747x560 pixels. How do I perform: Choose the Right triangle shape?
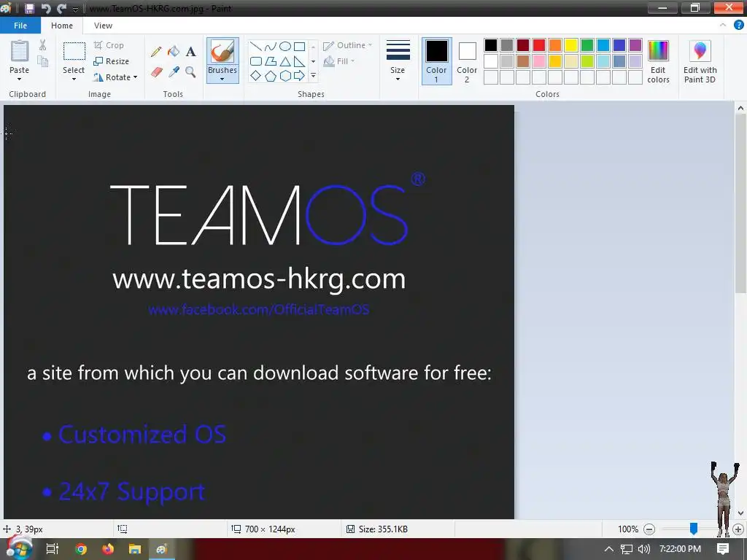pyautogui.click(x=299, y=61)
